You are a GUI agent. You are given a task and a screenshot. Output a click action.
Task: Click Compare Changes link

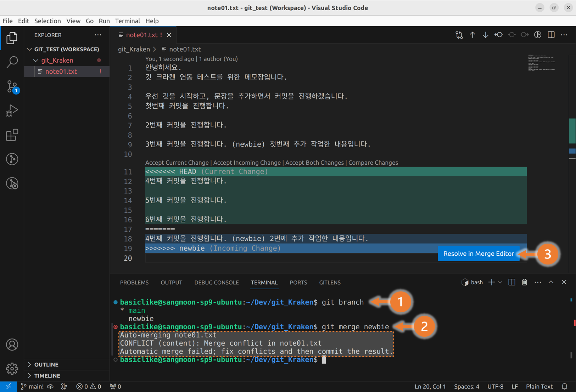tap(373, 163)
